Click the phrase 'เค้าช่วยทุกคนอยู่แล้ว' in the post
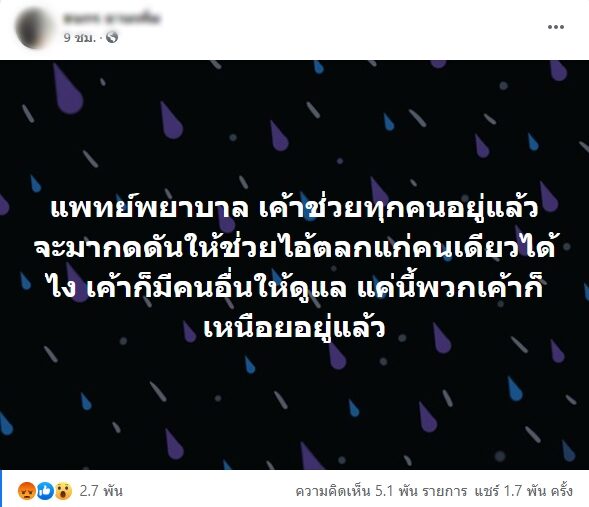This screenshot has width=589, height=507. point(399,208)
